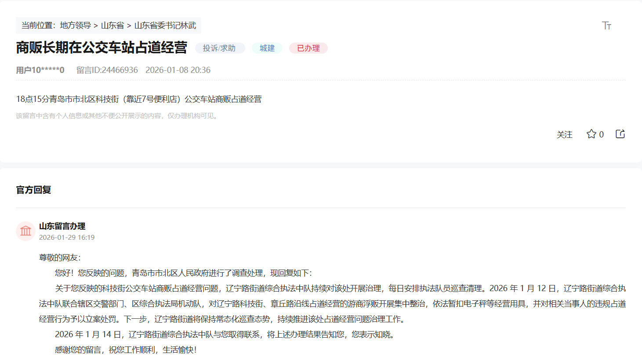Click the post timestamp 2026-01-08 20:36

178,70
